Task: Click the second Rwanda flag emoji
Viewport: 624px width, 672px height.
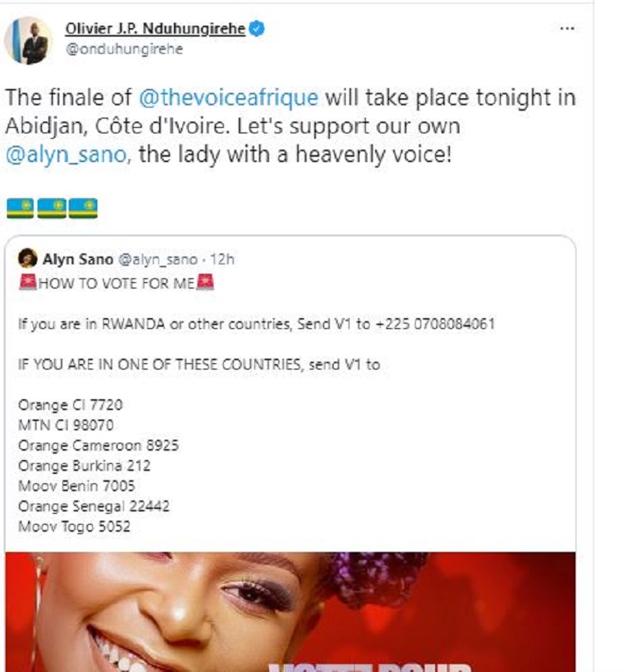Action: pyautogui.click(x=51, y=208)
